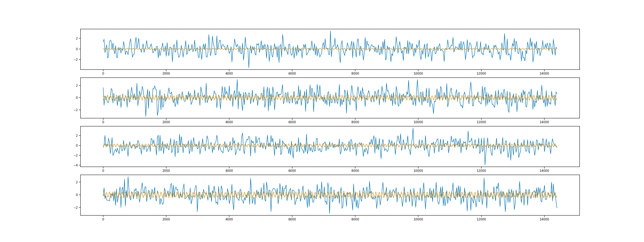Click the highest blue spike in third subplot

pos(413,128)
